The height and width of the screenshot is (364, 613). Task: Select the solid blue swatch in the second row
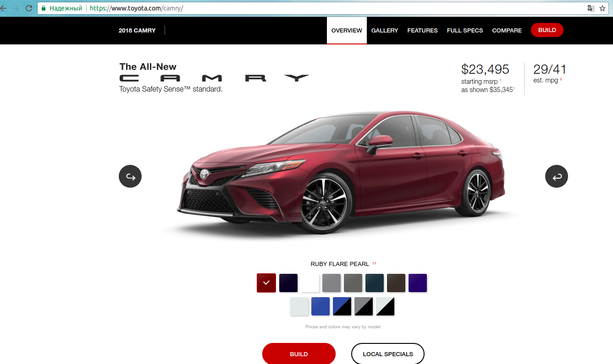(x=320, y=306)
